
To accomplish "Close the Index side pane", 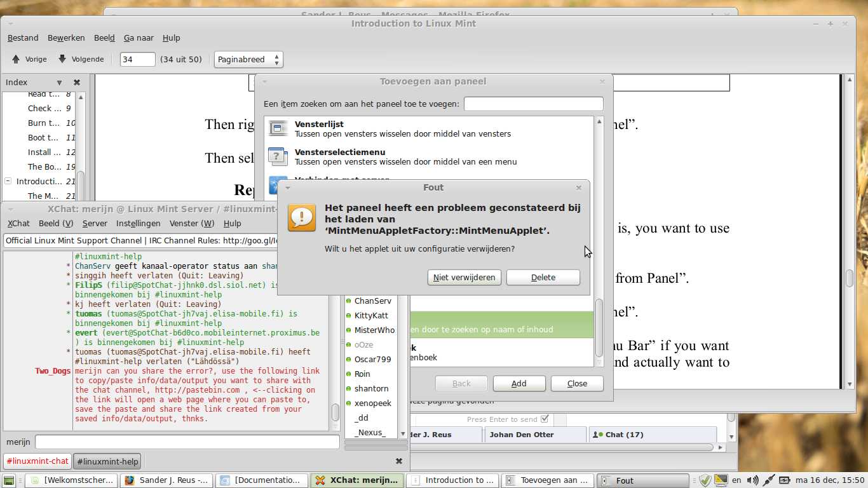I will click(77, 83).
